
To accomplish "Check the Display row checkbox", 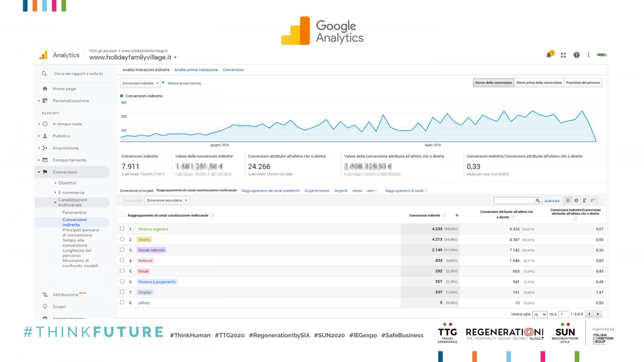I will coord(122,292).
